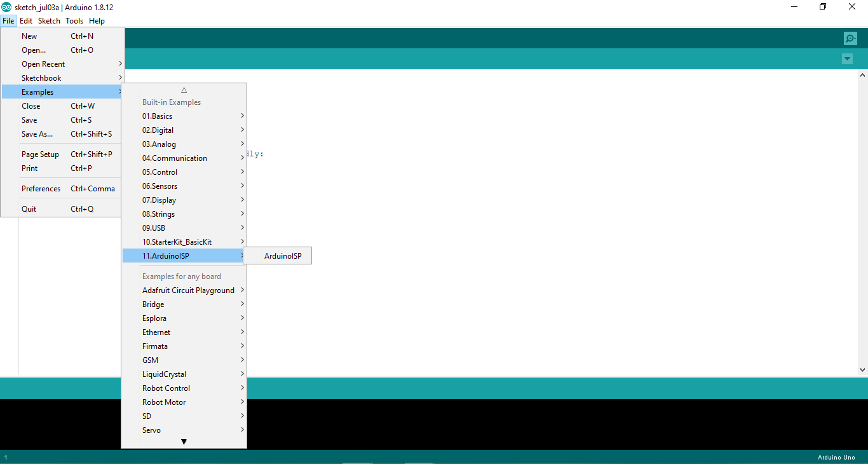
Task: Click the editor scrollbar down arrow
Action: [862, 369]
